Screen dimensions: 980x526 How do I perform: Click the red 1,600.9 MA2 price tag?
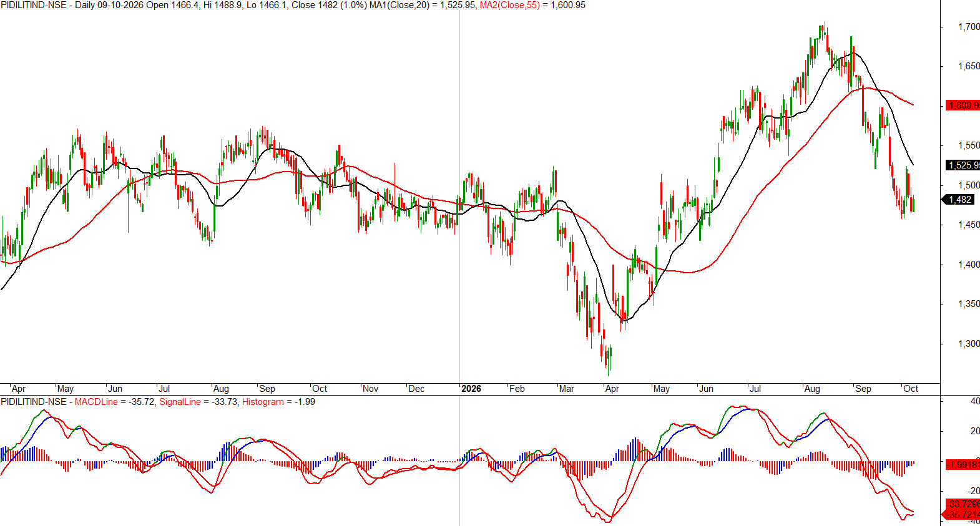click(963, 105)
